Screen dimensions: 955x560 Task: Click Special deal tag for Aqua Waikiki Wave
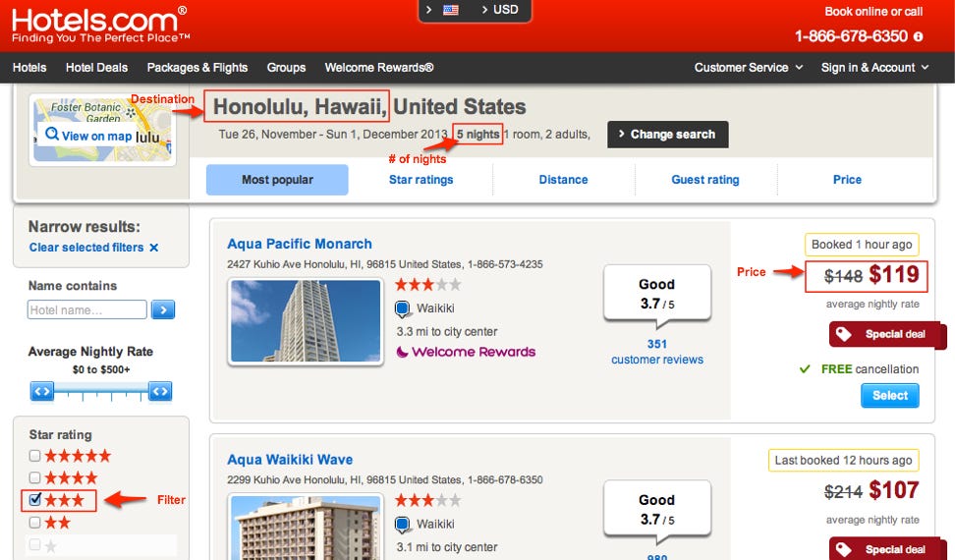coord(886,549)
